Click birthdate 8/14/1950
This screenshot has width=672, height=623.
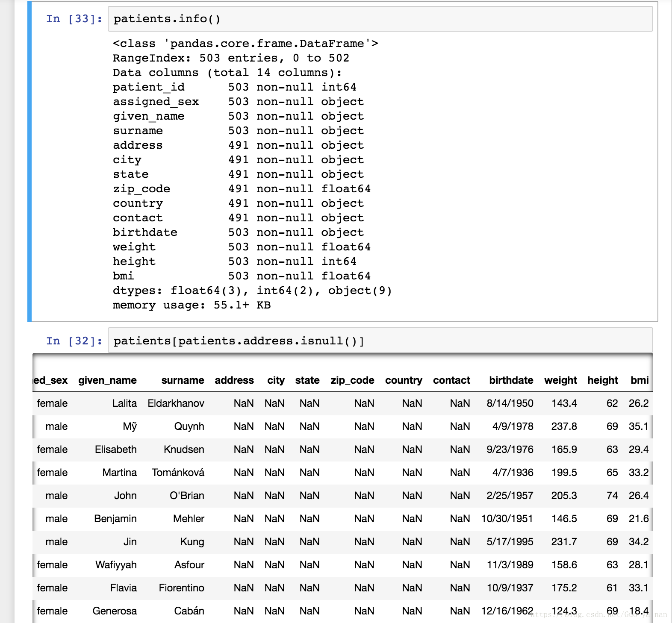pos(510,403)
